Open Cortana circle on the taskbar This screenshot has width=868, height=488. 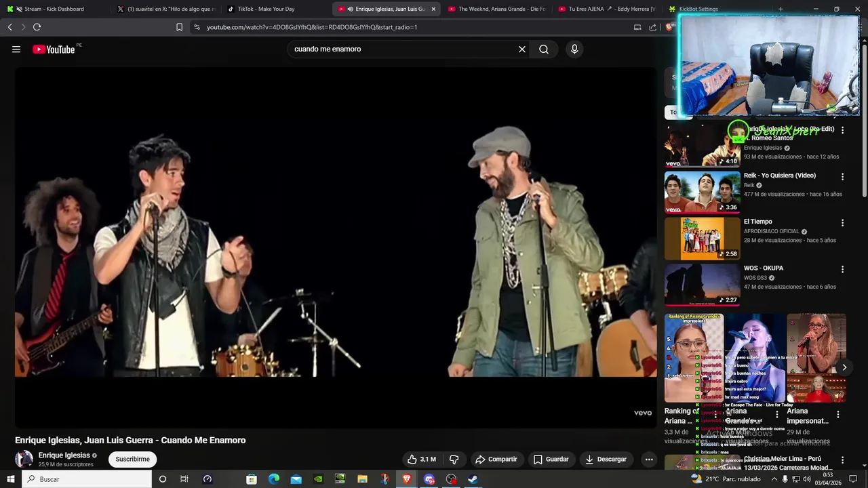(162, 479)
